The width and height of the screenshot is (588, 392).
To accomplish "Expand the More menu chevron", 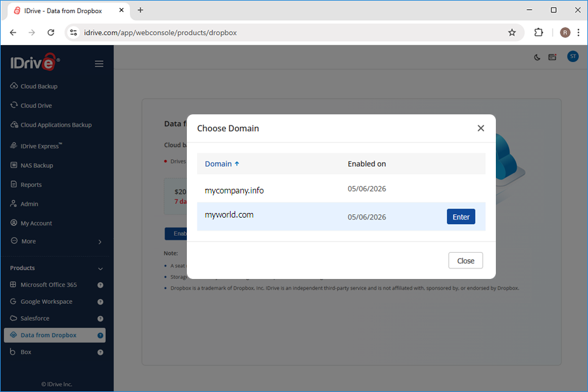I will click(100, 242).
